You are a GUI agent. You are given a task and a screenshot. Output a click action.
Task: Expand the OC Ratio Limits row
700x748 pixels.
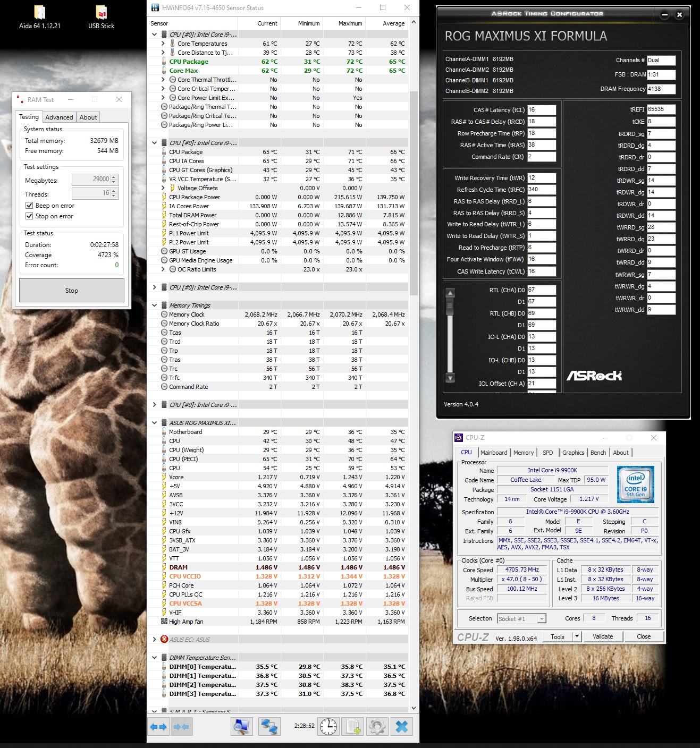(x=163, y=269)
